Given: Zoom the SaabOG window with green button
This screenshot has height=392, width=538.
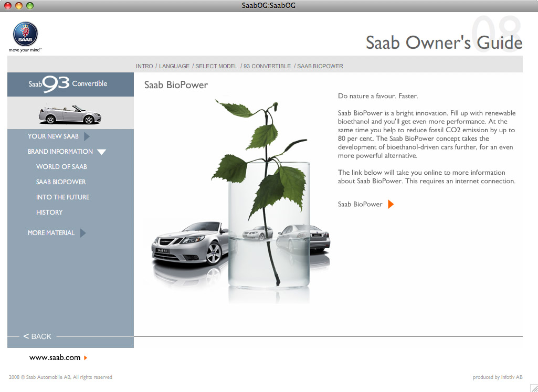Looking at the screenshot, I should pos(30,5).
